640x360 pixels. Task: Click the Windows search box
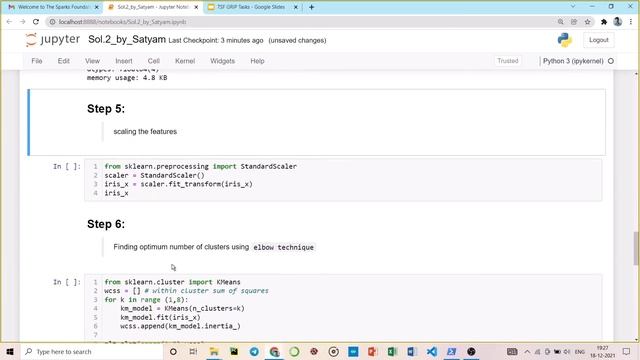pos(92,351)
